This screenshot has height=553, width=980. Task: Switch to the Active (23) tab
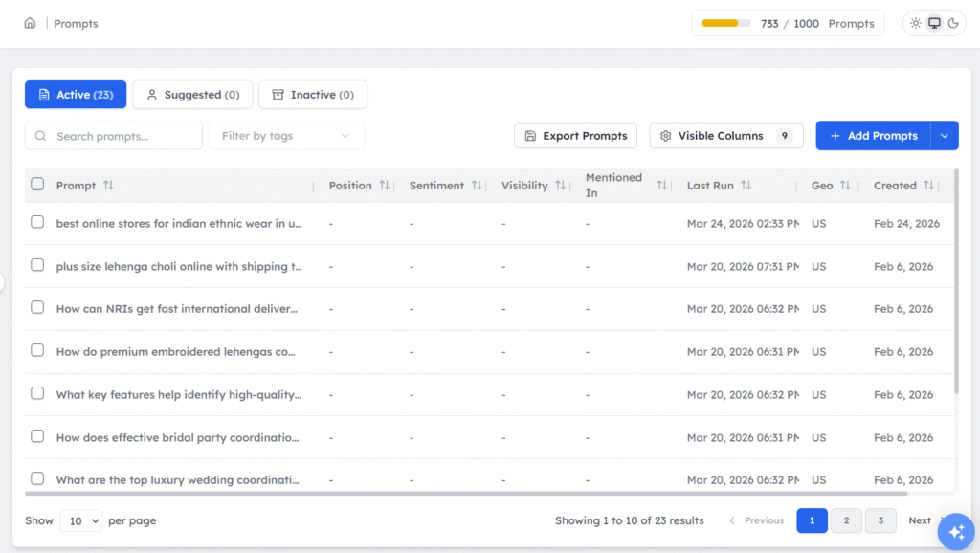[x=76, y=95]
